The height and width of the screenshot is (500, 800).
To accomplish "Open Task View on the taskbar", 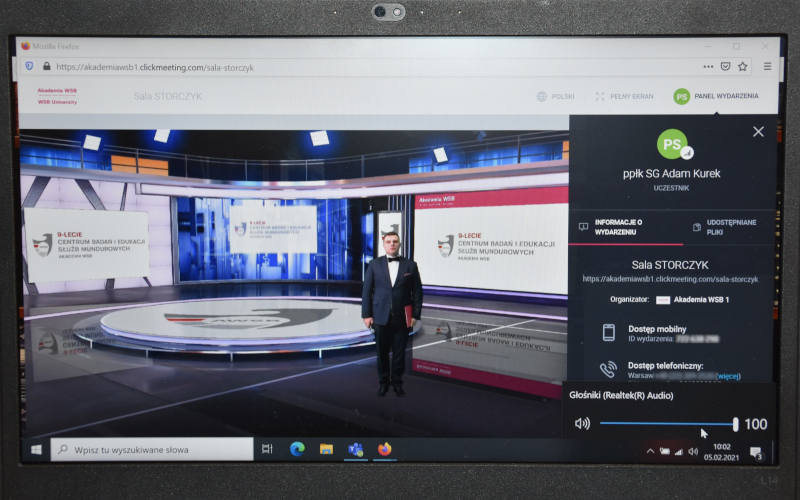I will [x=267, y=450].
